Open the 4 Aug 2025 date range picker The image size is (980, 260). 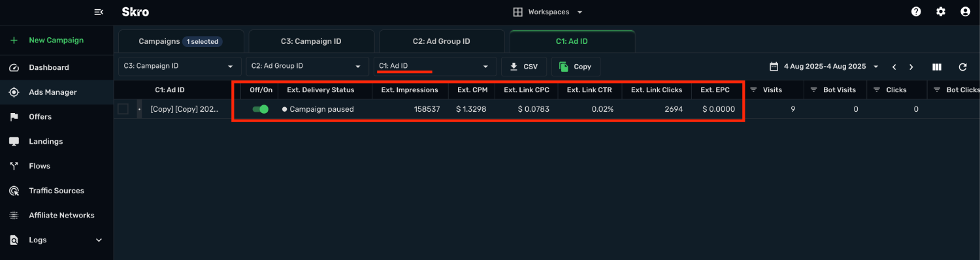[824, 67]
